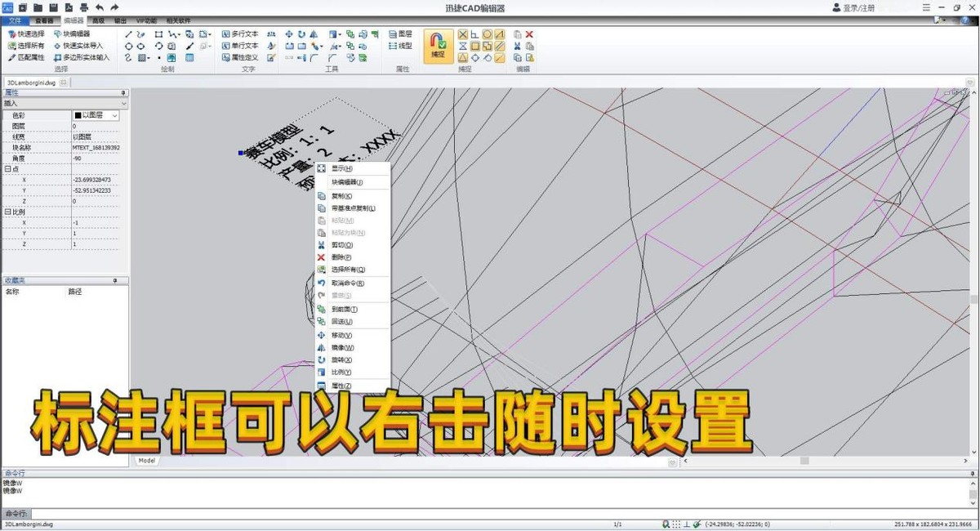Collapse the 日点 property group
Viewport: 980px width, 531px height.
[x=7, y=169]
